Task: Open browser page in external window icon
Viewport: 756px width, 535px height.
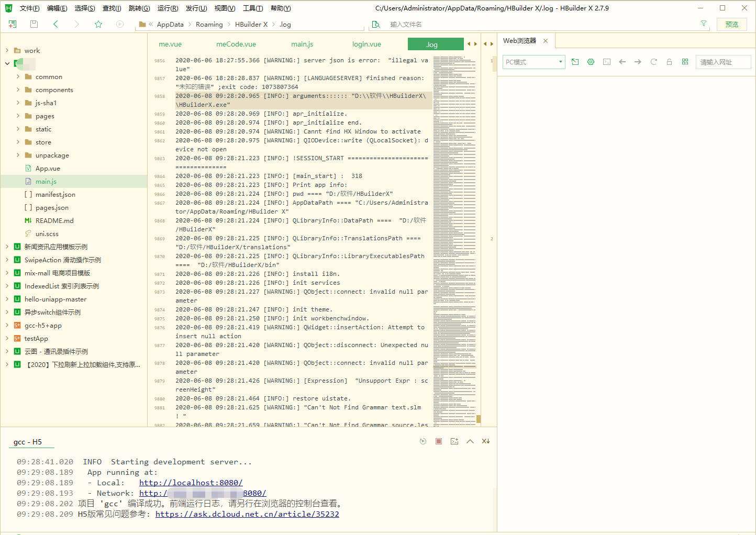Action: (575, 62)
